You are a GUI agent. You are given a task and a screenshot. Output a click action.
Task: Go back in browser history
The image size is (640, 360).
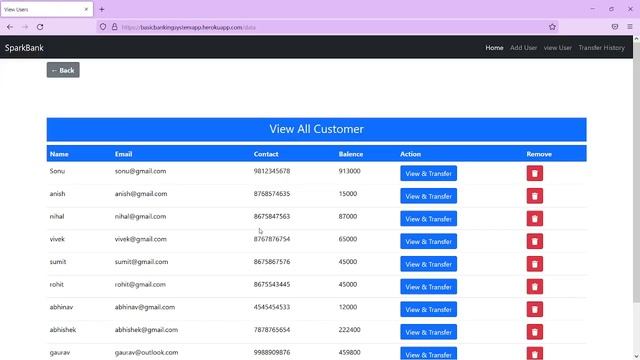click(x=10, y=27)
